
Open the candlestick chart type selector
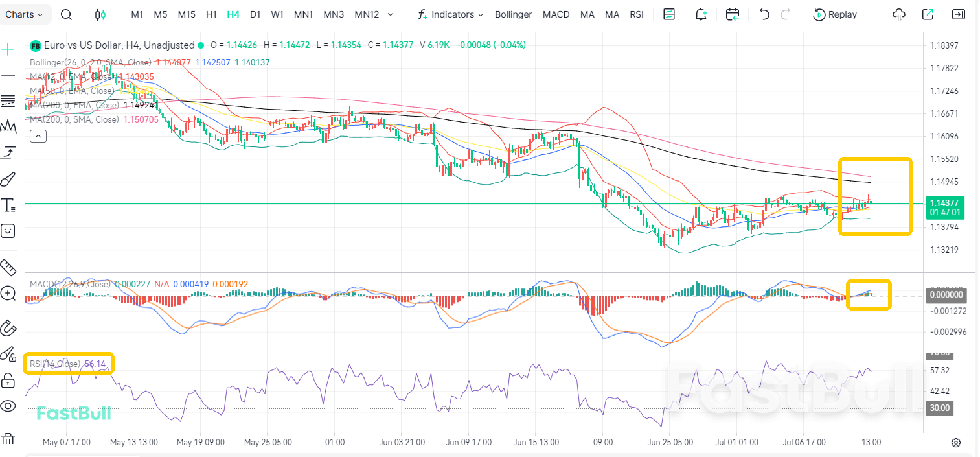pyautogui.click(x=100, y=14)
